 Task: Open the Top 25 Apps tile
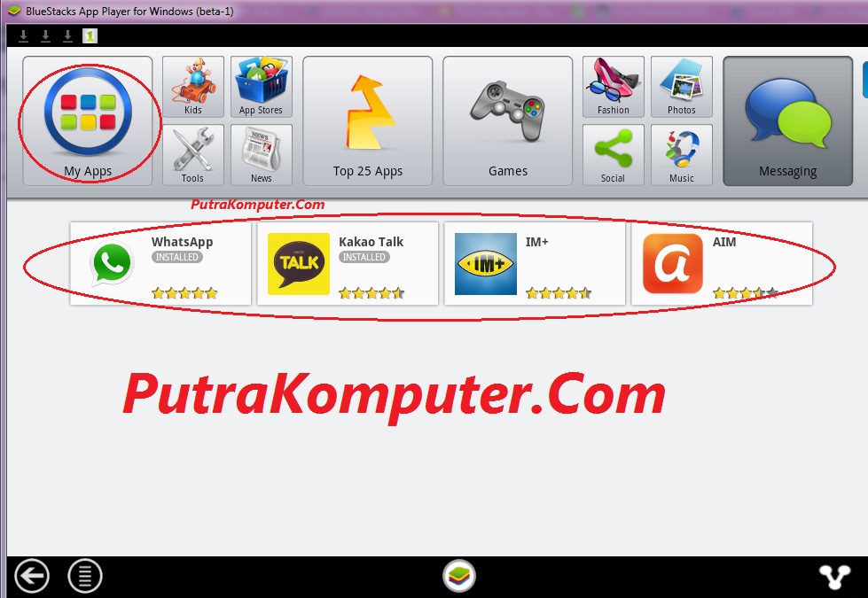pos(368,120)
